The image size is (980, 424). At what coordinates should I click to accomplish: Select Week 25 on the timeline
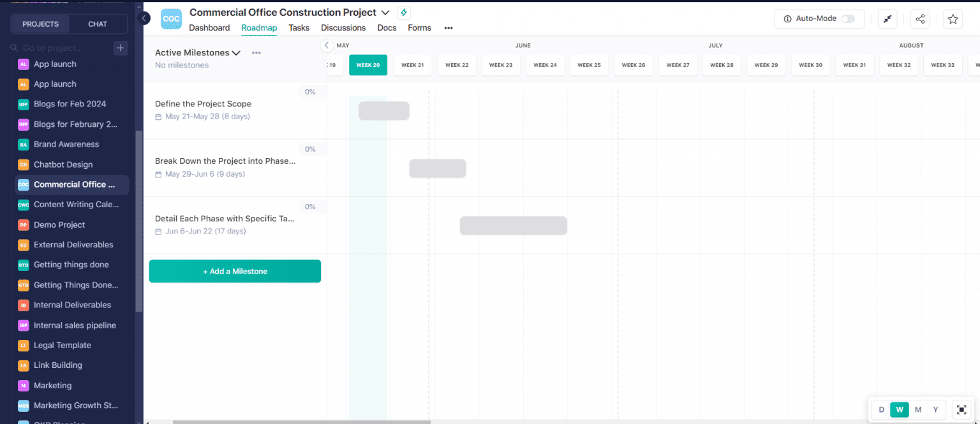click(x=589, y=64)
